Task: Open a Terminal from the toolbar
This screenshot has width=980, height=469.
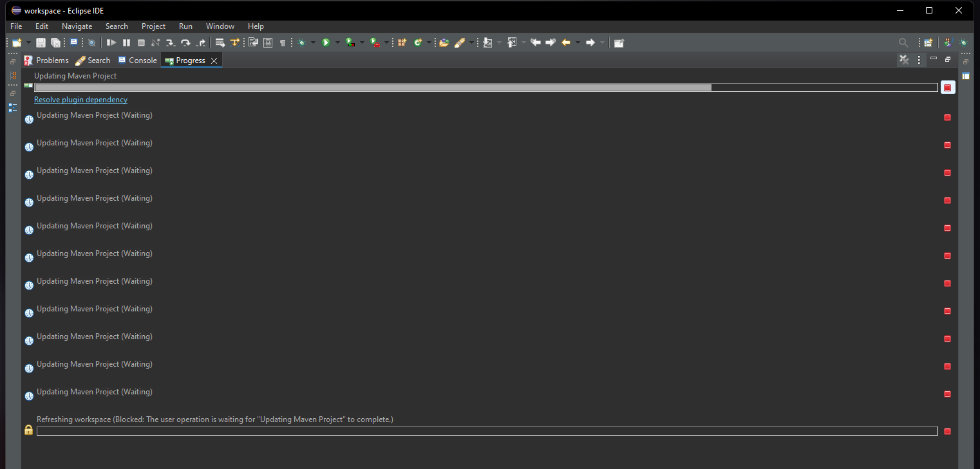Action: tap(73, 42)
